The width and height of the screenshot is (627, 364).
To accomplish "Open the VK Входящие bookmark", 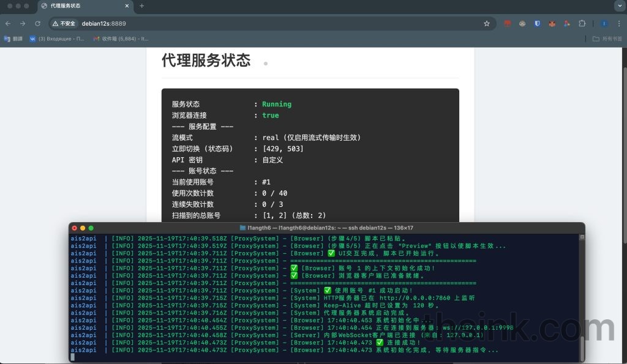I will pos(57,39).
